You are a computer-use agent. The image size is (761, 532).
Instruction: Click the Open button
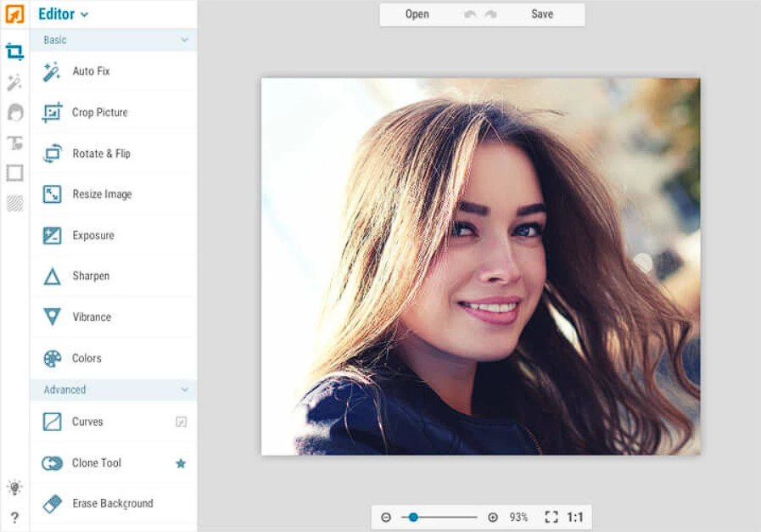(x=417, y=14)
